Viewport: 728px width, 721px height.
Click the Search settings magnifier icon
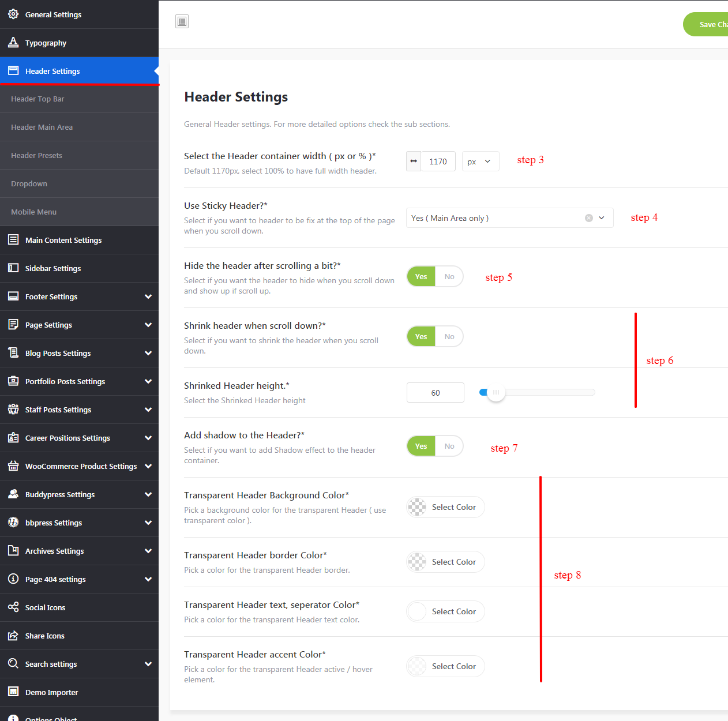[x=13, y=663]
